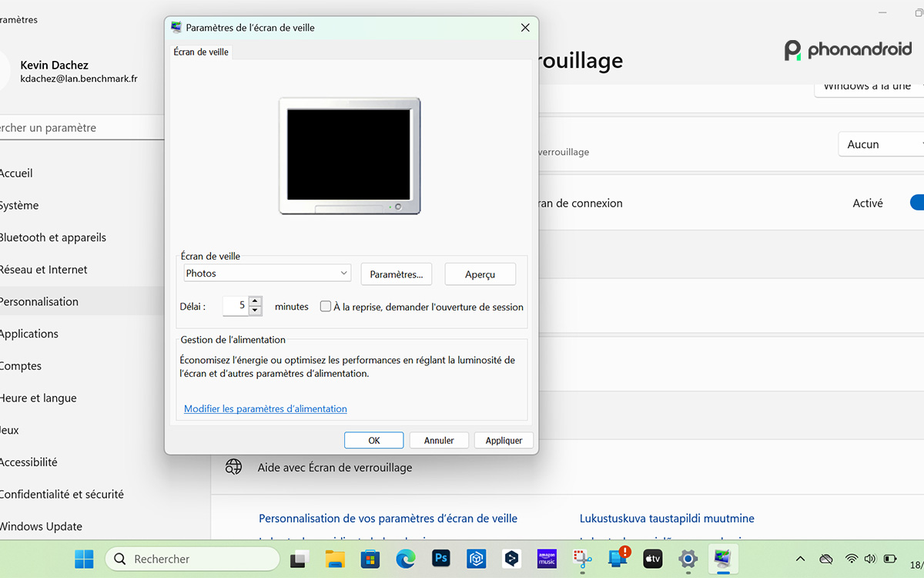This screenshot has width=924, height=578.
Task: Open the Microsoft Store from the taskbar
Action: (370, 559)
